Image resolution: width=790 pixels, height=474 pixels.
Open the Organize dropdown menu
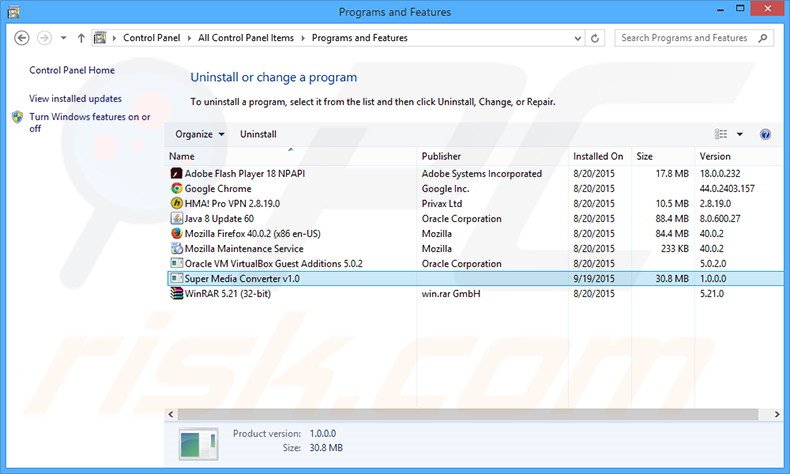pyautogui.click(x=199, y=134)
